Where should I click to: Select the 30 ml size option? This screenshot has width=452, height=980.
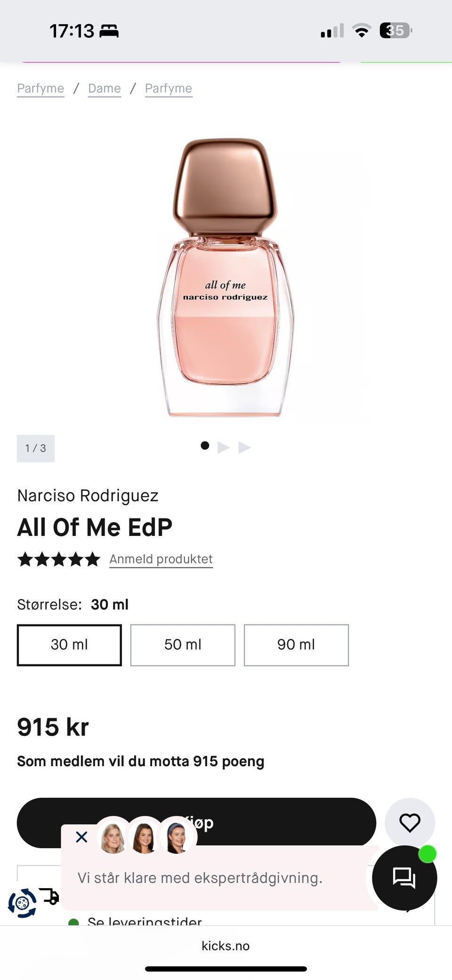coord(69,645)
